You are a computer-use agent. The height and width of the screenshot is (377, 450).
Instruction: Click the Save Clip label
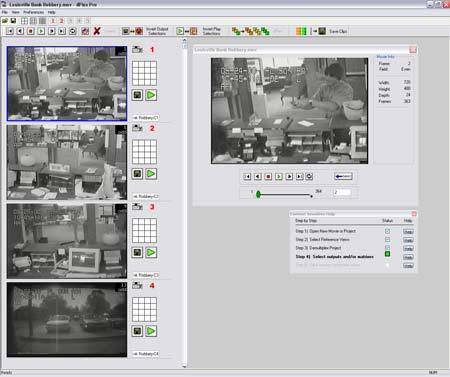click(338, 31)
